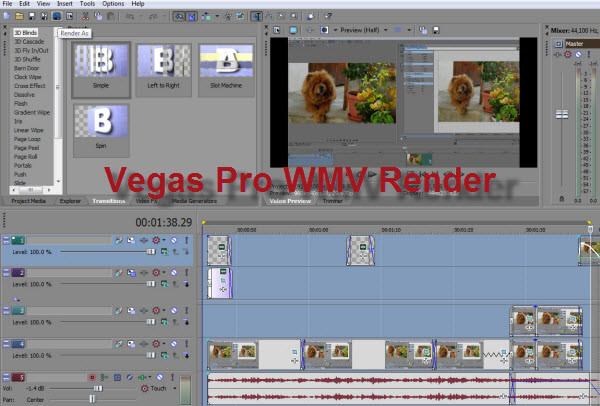This screenshot has width=600, height=406.
Task: Select the Zoom Edit tool
Action: coord(294,16)
